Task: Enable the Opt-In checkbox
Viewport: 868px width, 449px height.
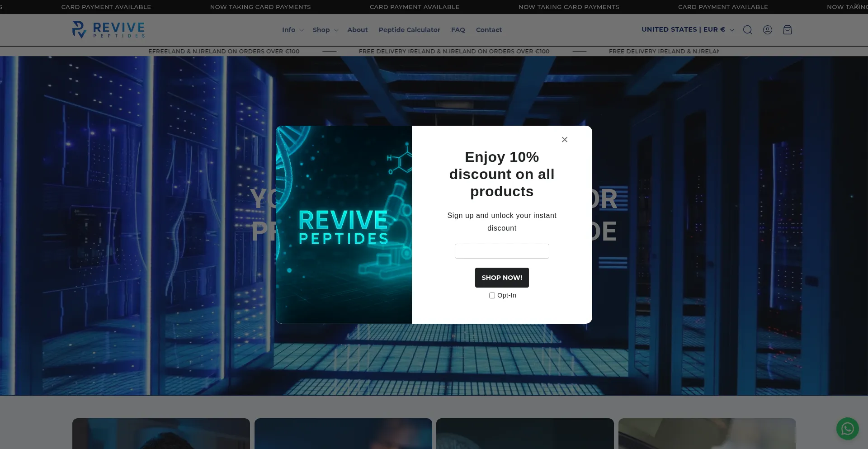Action: click(492, 295)
